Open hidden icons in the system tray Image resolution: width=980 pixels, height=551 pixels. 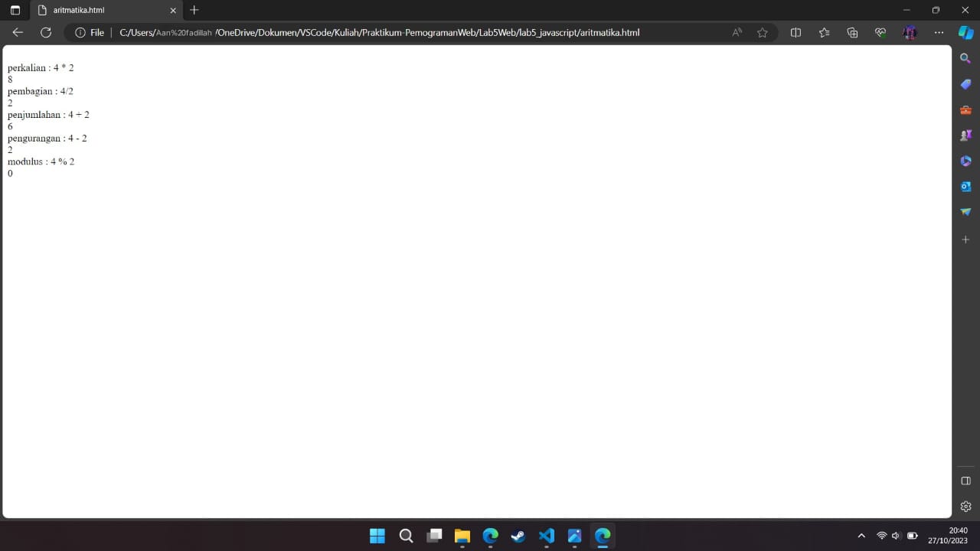click(861, 535)
